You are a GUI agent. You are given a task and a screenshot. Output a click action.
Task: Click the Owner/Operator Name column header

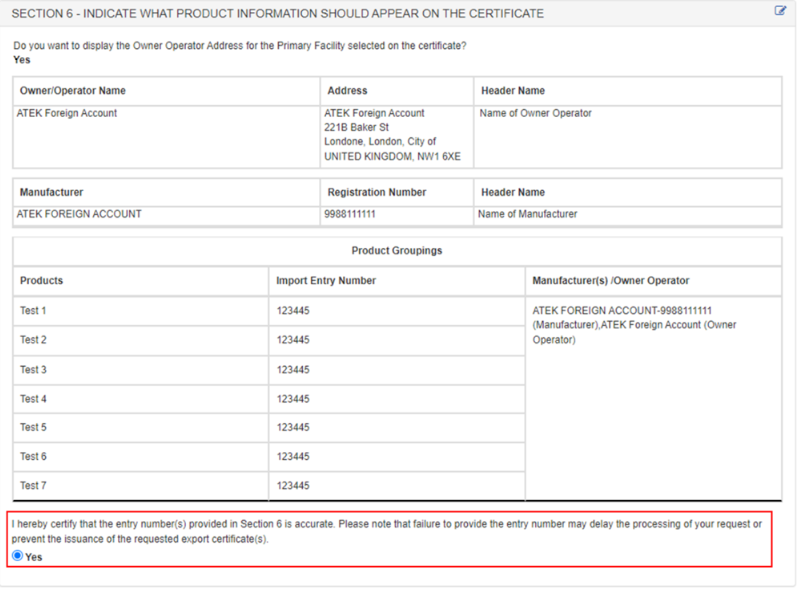pos(73,91)
